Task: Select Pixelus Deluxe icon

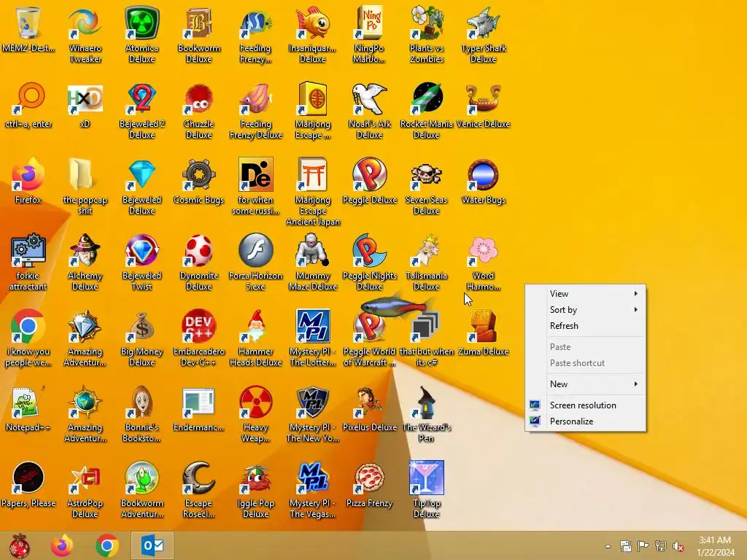Action: (x=369, y=402)
